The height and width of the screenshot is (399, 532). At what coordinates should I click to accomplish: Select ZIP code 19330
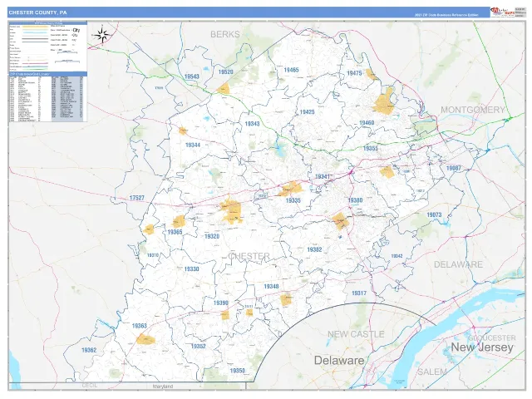192,269
